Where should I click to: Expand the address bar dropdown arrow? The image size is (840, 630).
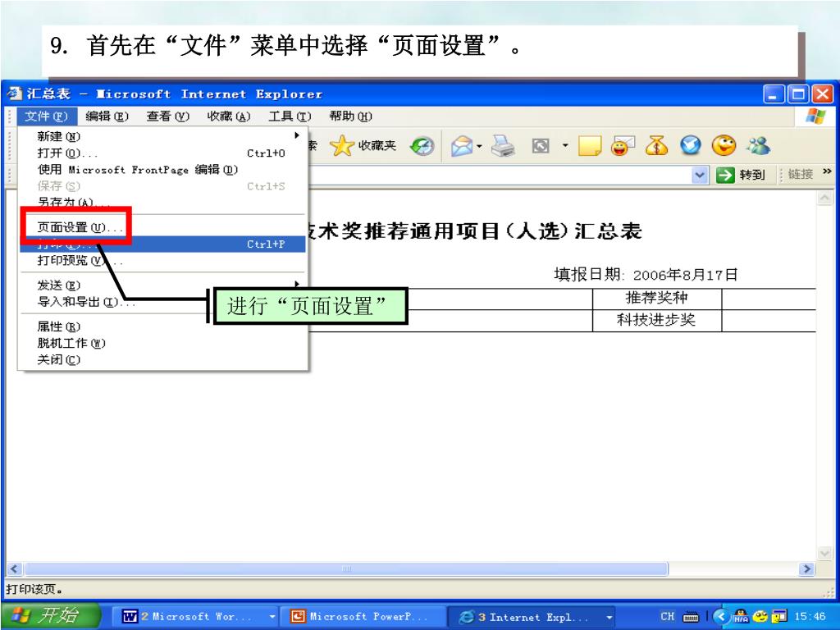700,175
